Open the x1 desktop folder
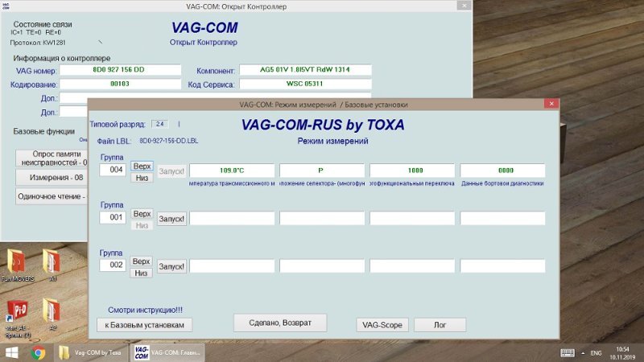 pyautogui.click(x=52, y=265)
